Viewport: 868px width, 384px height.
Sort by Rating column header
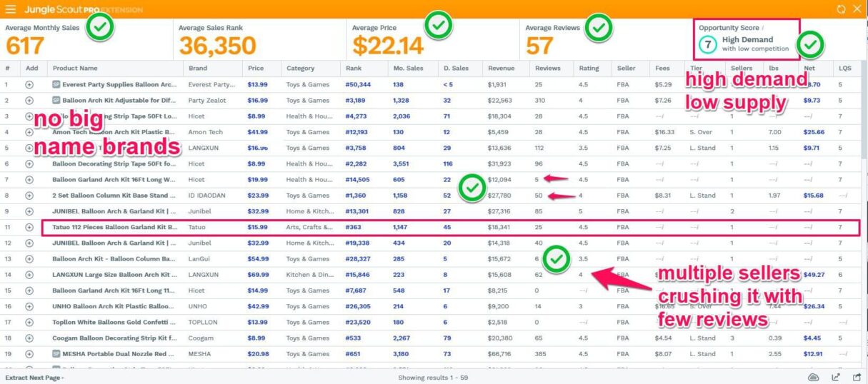point(589,69)
